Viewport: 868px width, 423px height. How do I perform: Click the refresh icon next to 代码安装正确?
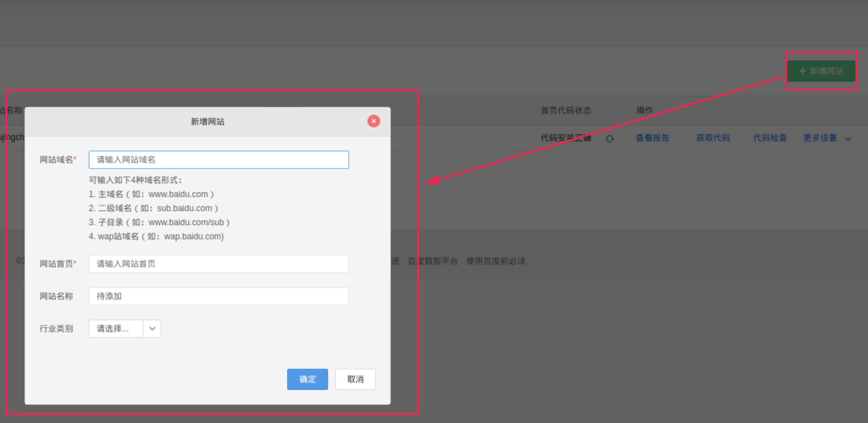click(610, 139)
